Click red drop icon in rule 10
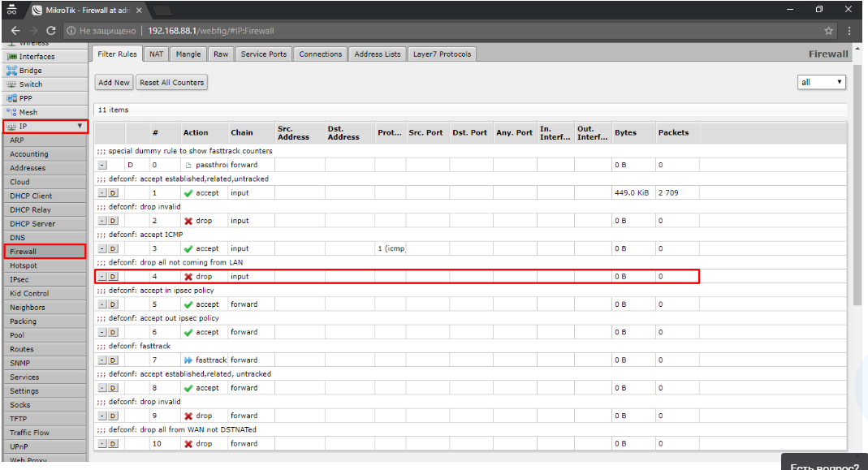 tap(188, 444)
